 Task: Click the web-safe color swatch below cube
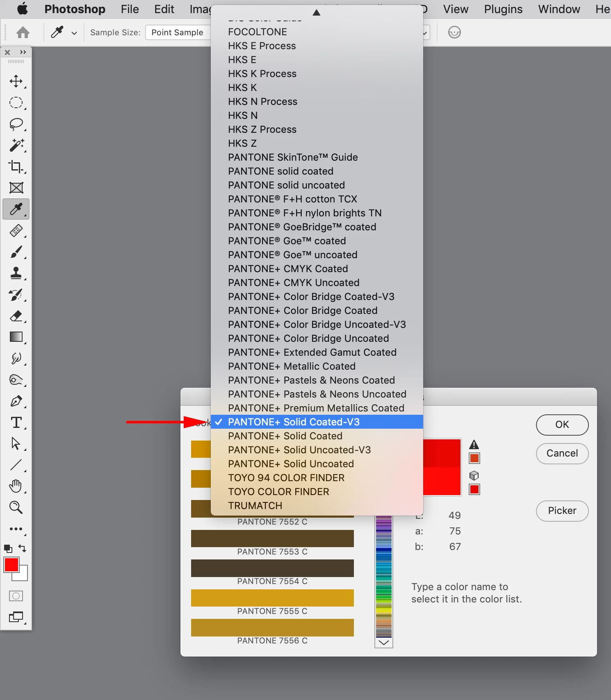click(474, 489)
